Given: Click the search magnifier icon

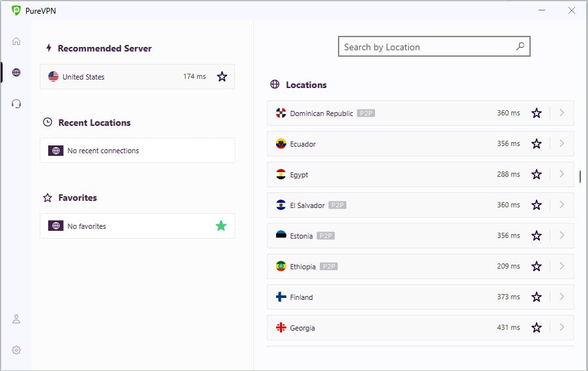Looking at the screenshot, I should point(520,46).
